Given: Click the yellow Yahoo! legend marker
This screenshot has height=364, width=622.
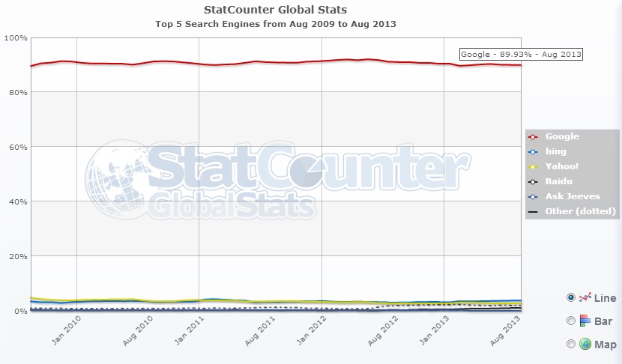Looking at the screenshot, I should [x=533, y=167].
